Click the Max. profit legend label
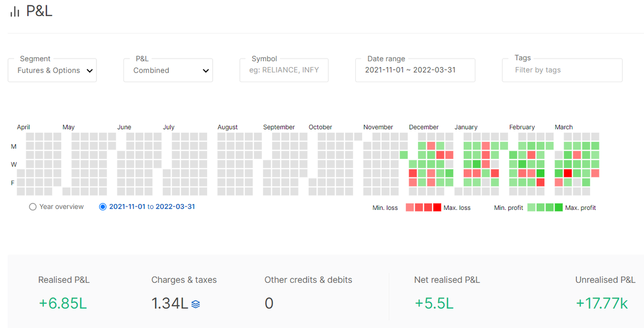This screenshot has height=328, width=644. tap(581, 208)
